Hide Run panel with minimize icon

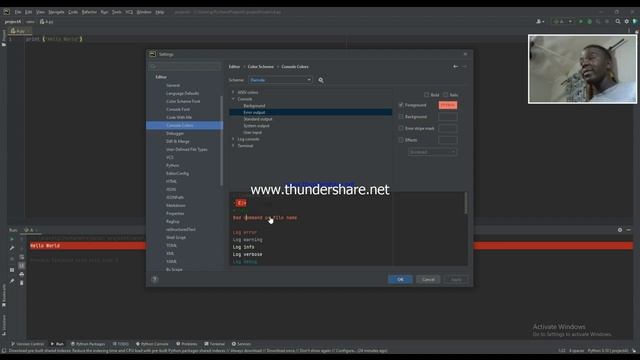[629, 230]
